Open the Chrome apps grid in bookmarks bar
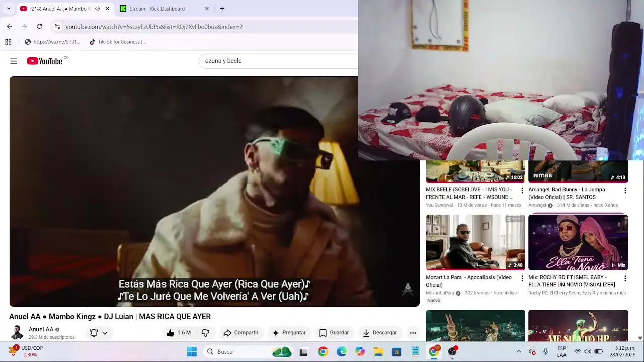Viewport: 644px width, 362px height. (8, 42)
